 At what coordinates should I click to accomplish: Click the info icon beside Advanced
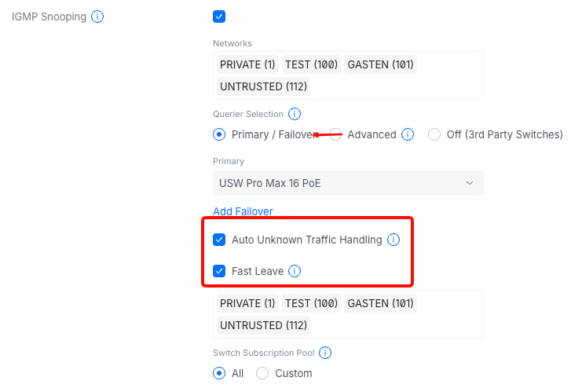pos(408,134)
